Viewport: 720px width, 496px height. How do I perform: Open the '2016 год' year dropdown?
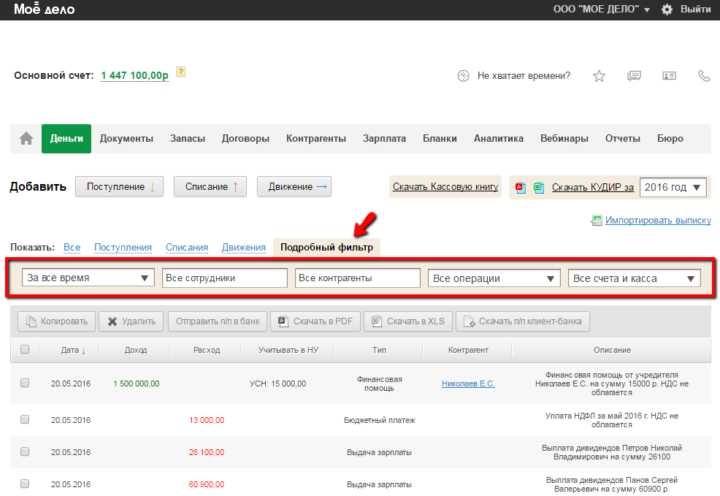coord(673,187)
